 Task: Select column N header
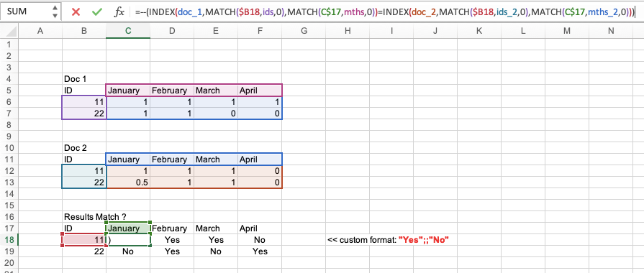click(x=611, y=31)
